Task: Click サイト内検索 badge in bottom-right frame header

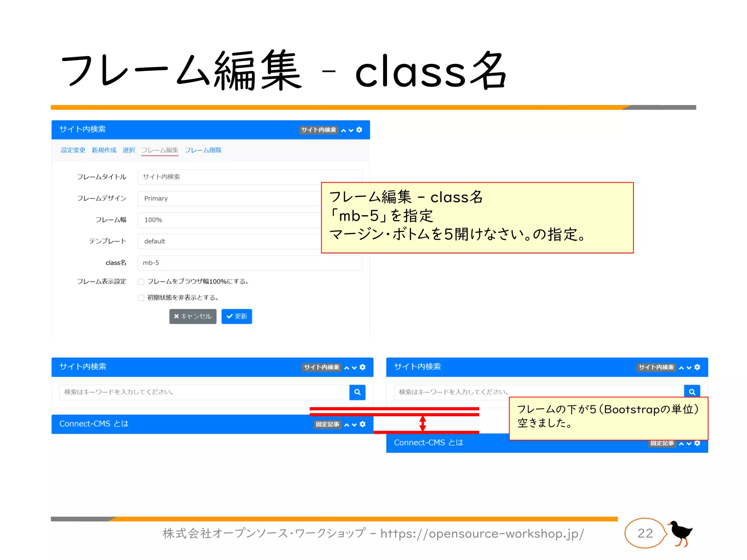Action: click(657, 367)
